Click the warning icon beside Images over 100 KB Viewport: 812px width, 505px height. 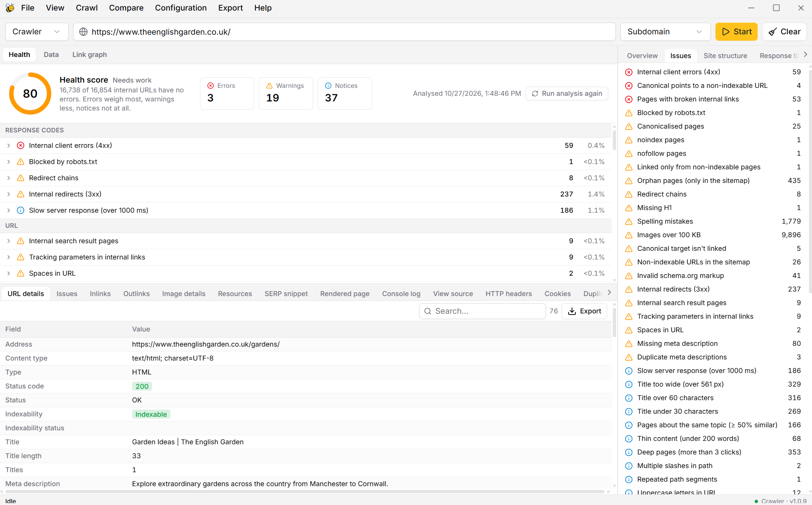(629, 235)
